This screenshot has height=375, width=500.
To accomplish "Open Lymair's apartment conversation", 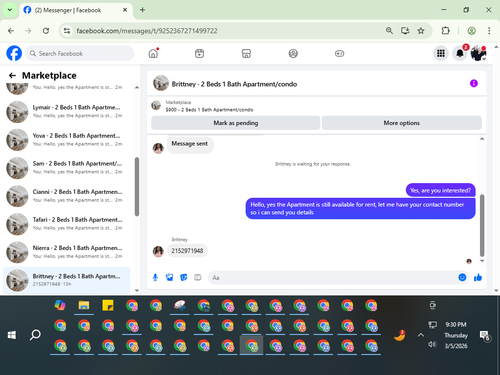I will pyautogui.click(x=67, y=112).
